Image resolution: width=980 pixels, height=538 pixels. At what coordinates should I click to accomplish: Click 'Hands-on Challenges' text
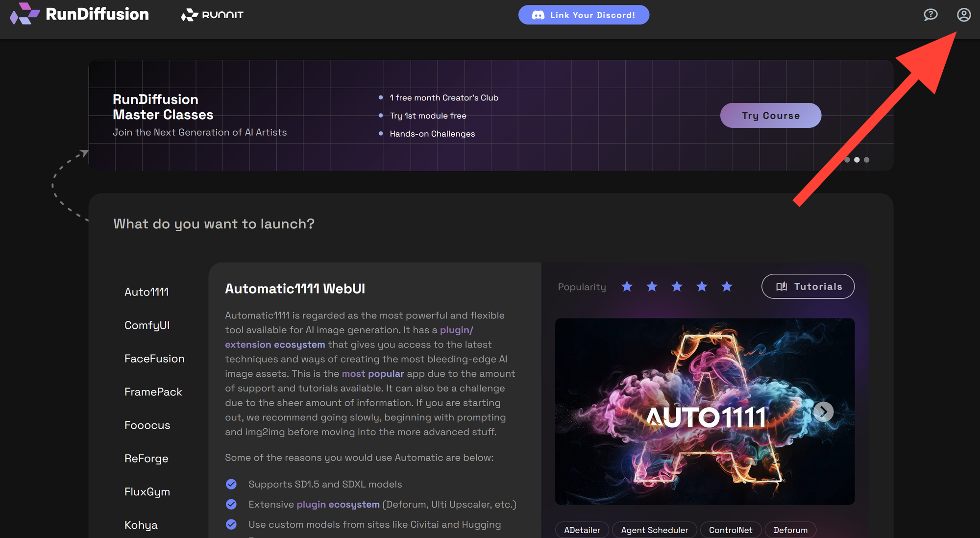[432, 134]
